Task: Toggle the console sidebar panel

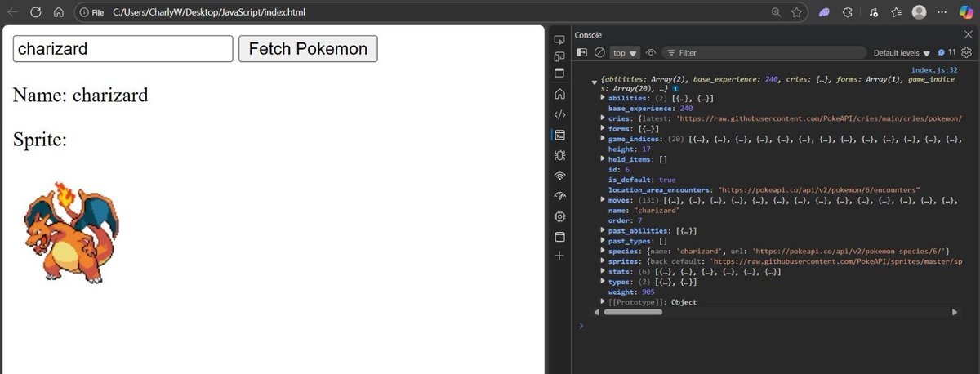Action: [x=582, y=52]
